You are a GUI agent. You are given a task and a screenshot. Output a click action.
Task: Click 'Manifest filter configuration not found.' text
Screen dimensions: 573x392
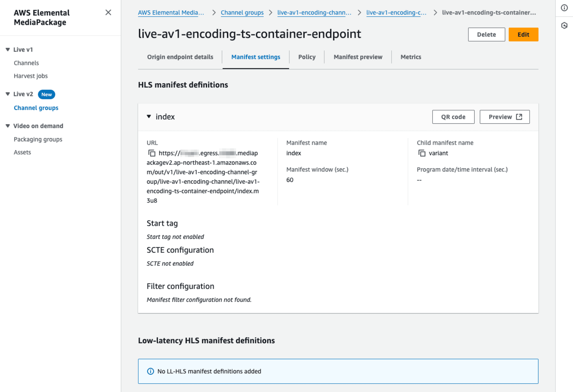click(x=199, y=300)
